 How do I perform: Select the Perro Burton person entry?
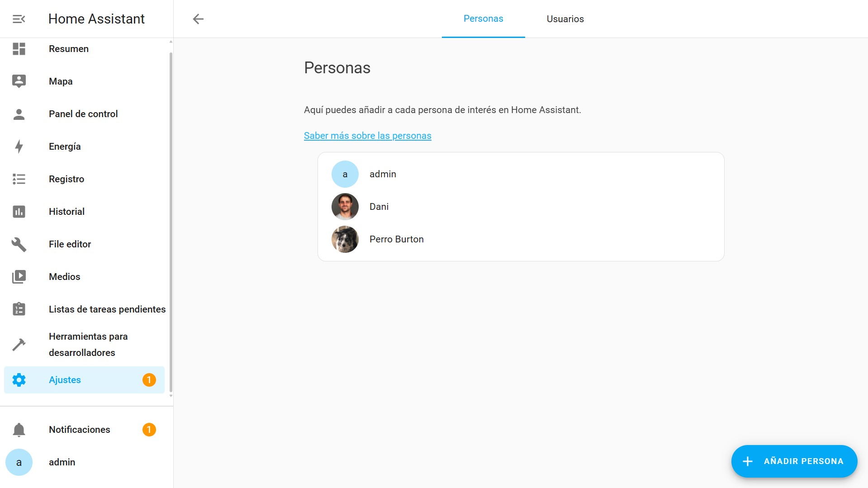(x=396, y=239)
